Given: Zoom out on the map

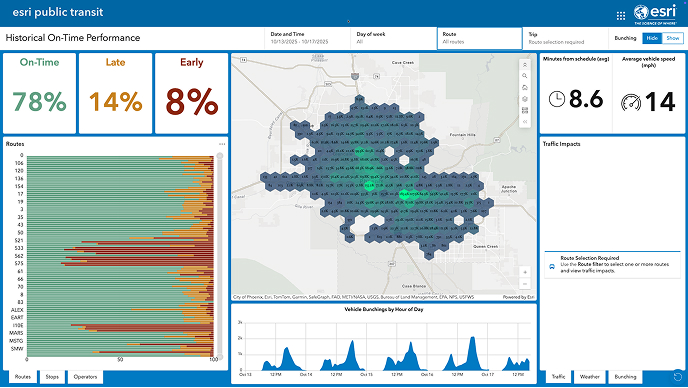Looking at the screenshot, I should tap(525, 284).
